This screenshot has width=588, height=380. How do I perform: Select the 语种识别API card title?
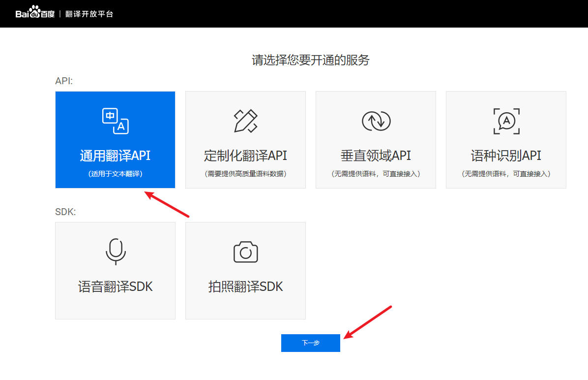pos(506,156)
